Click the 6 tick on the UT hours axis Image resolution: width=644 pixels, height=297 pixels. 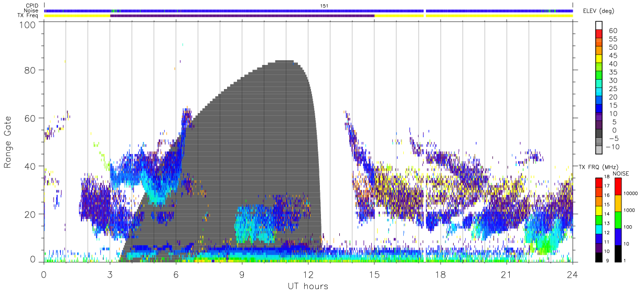tap(176, 274)
